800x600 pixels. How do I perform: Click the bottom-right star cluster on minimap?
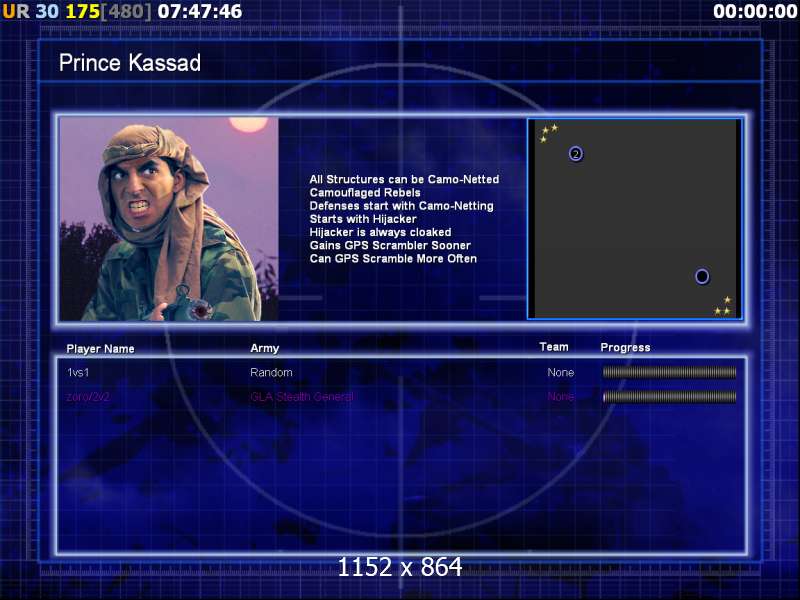[x=723, y=306]
